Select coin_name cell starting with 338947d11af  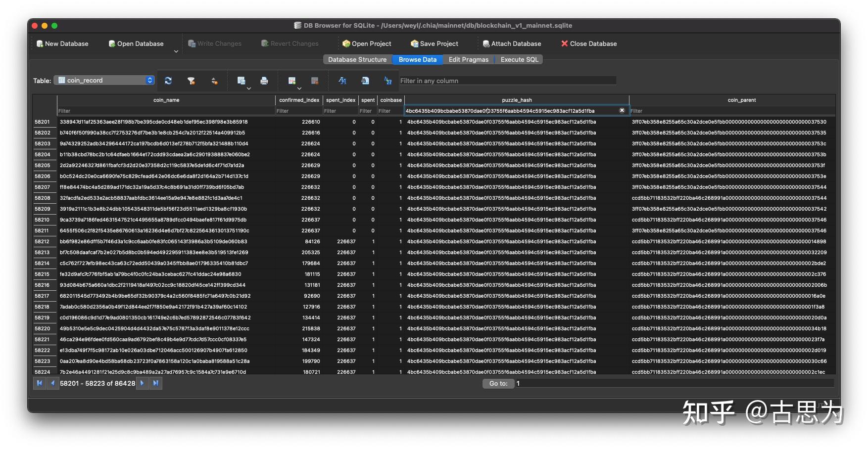(166, 122)
